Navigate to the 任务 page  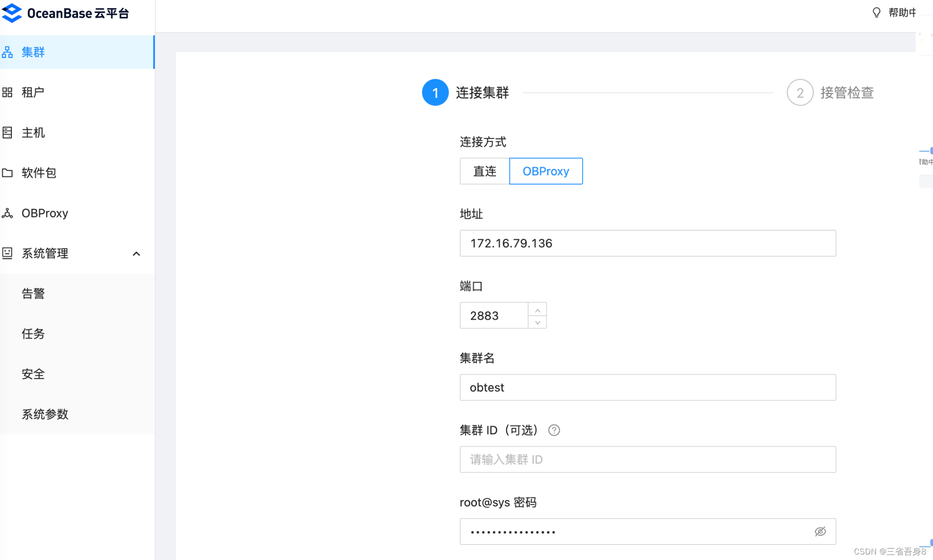(x=32, y=333)
